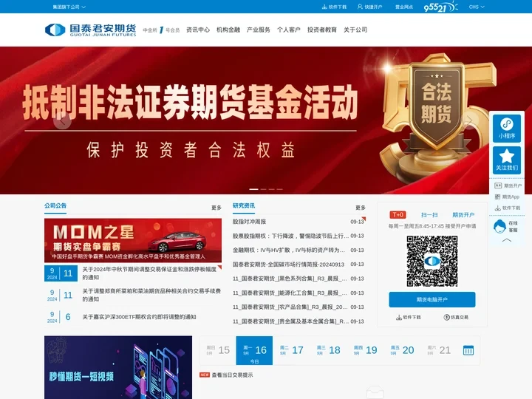Image resolution: width=532 pixels, height=399 pixels.
Task: Open 黑色系列合集 morning report
Action: tap(290, 279)
